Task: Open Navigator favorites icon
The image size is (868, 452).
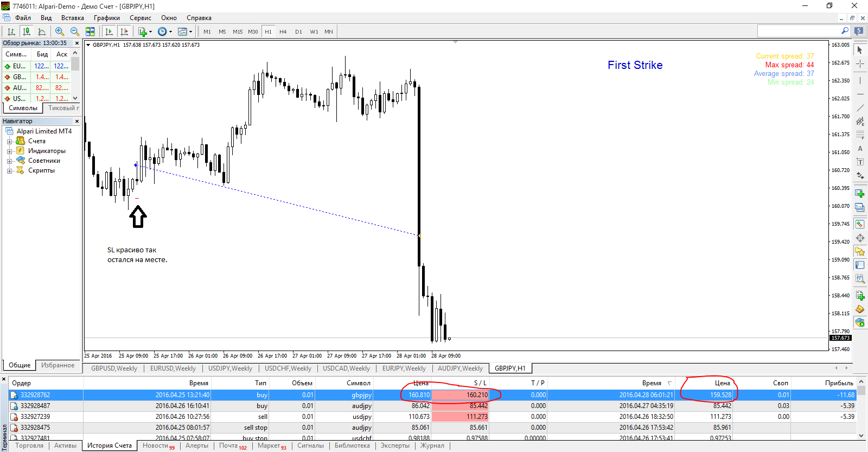Action: click(x=860, y=252)
